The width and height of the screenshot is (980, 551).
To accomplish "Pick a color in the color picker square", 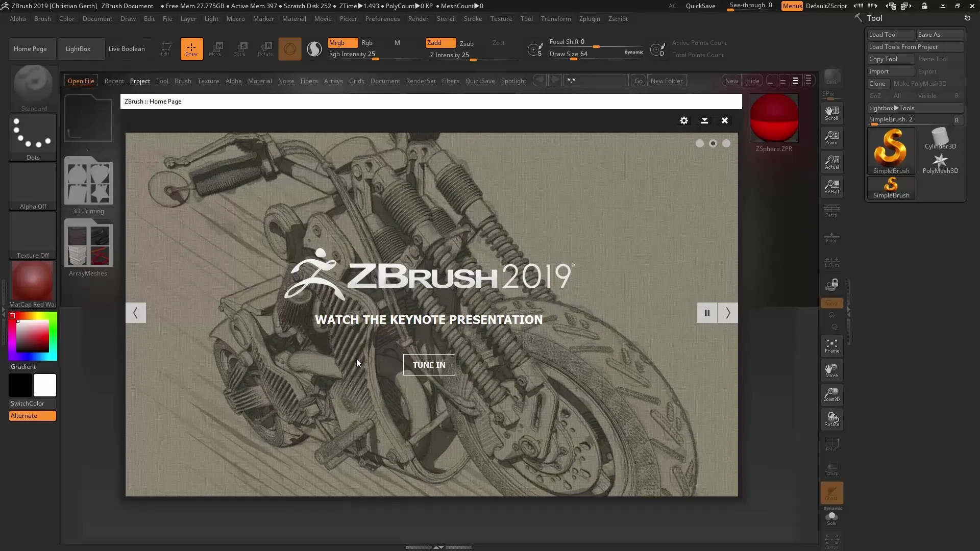I will (32, 336).
